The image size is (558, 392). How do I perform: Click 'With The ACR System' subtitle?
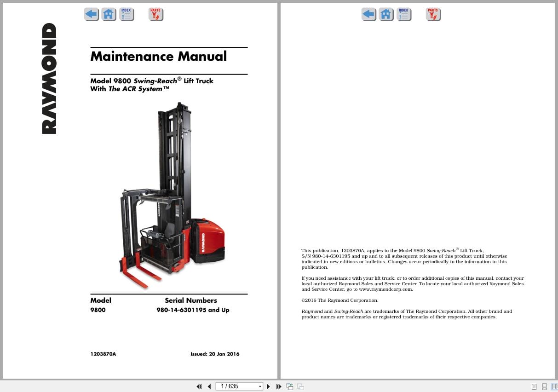[130, 89]
